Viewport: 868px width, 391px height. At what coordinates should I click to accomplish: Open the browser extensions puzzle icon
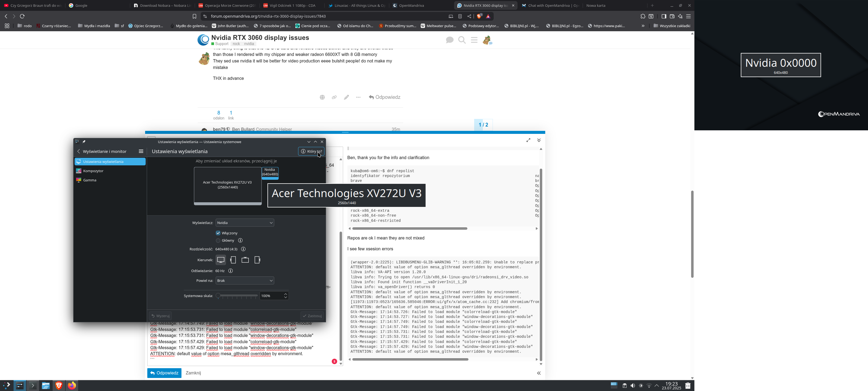[x=643, y=16]
